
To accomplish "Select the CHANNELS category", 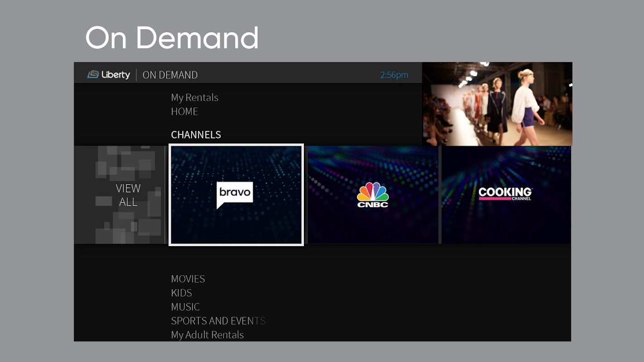I will click(196, 135).
